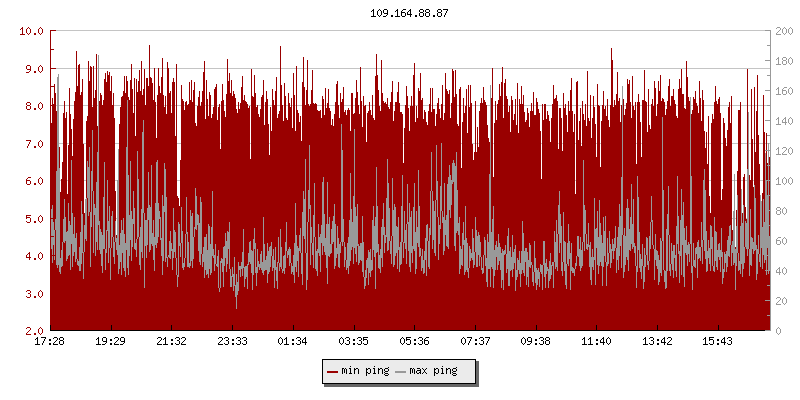The width and height of the screenshot is (800, 400).
Task: Select the max ping legend label
Action: pos(433,371)
